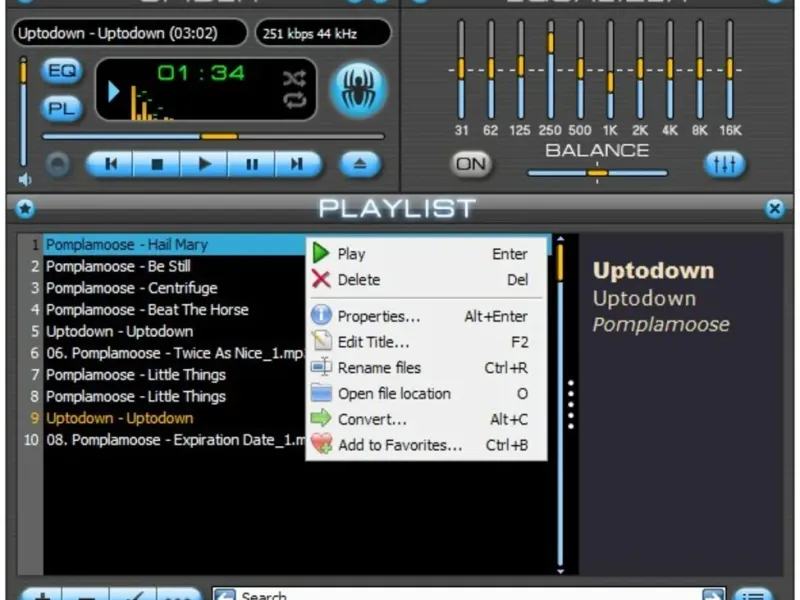Select track 06. Pomplamoose - Twice As Nice

click(x=174, y=353)
